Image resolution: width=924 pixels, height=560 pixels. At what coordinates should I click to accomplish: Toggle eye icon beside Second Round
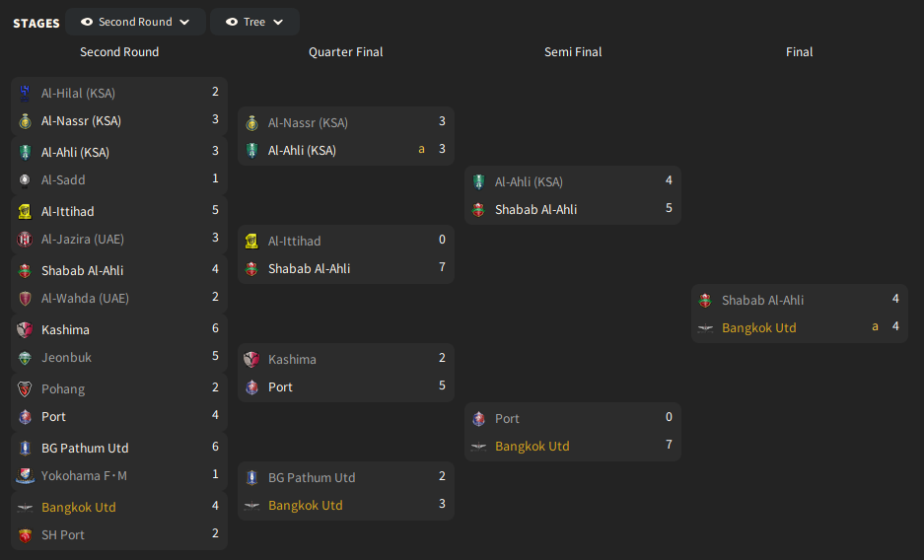point(87,22)
